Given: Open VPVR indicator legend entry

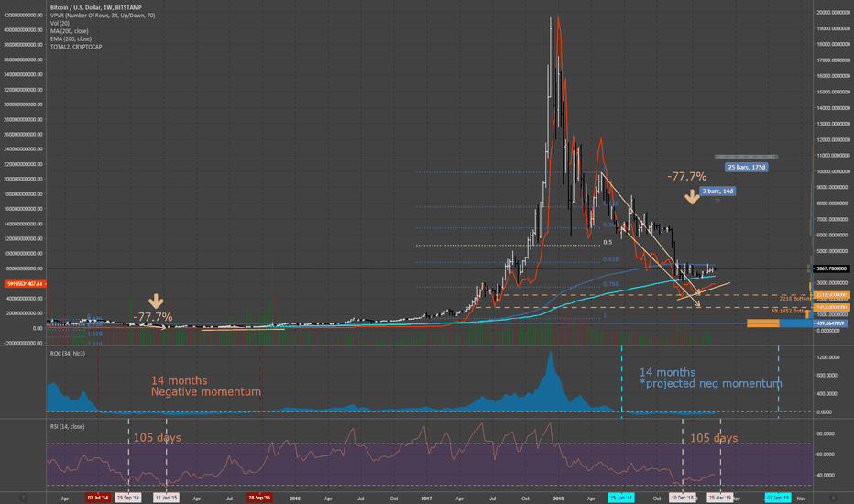Looking at the screenshot, I should click(103, 16).
